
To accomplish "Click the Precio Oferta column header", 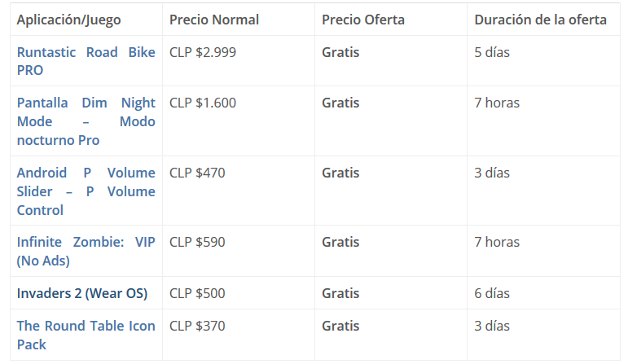I will (x=363, y=20).
